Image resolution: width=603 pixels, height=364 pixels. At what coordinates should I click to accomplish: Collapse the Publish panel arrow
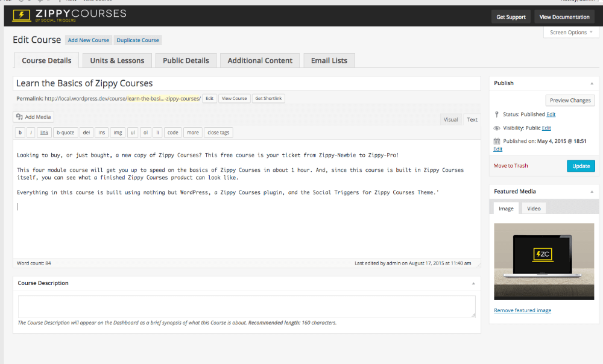592,83
